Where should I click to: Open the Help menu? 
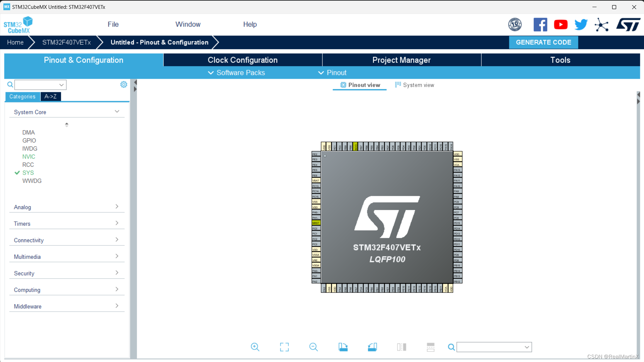(250, 24)
